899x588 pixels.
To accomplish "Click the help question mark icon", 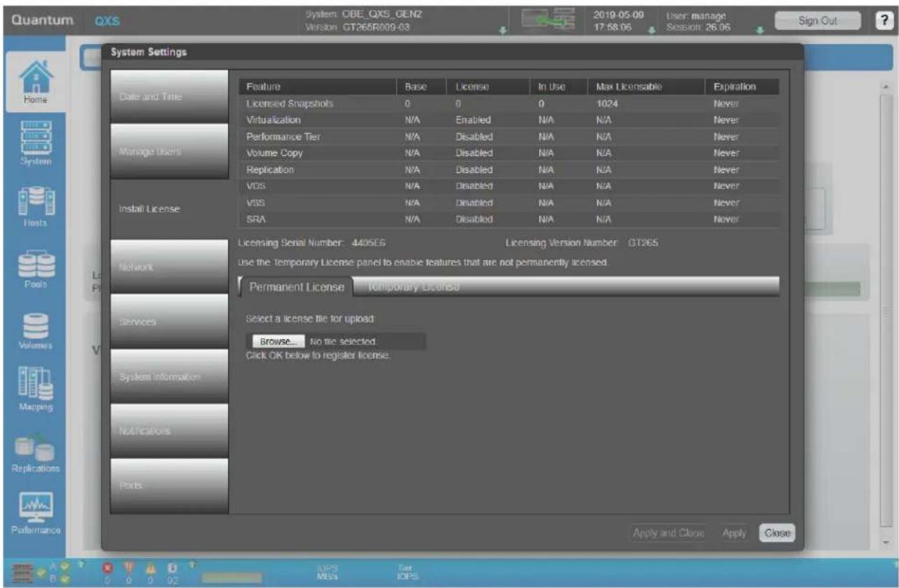I will coord(884,20).
